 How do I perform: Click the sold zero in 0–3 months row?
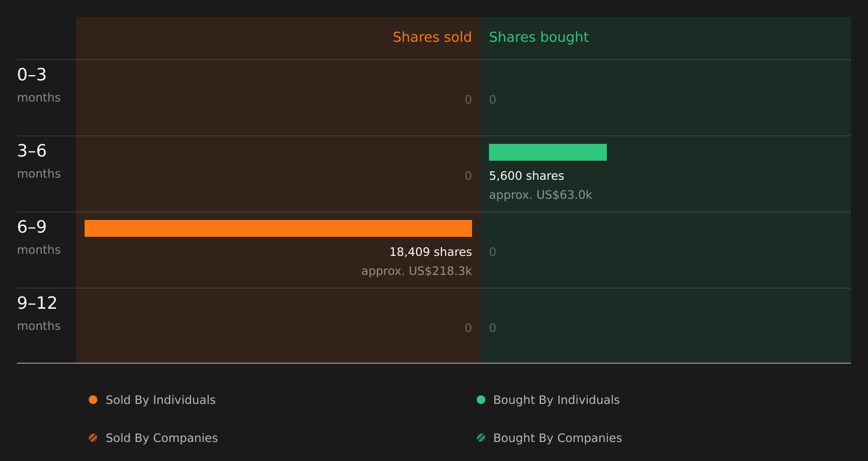tap(468, 100)
